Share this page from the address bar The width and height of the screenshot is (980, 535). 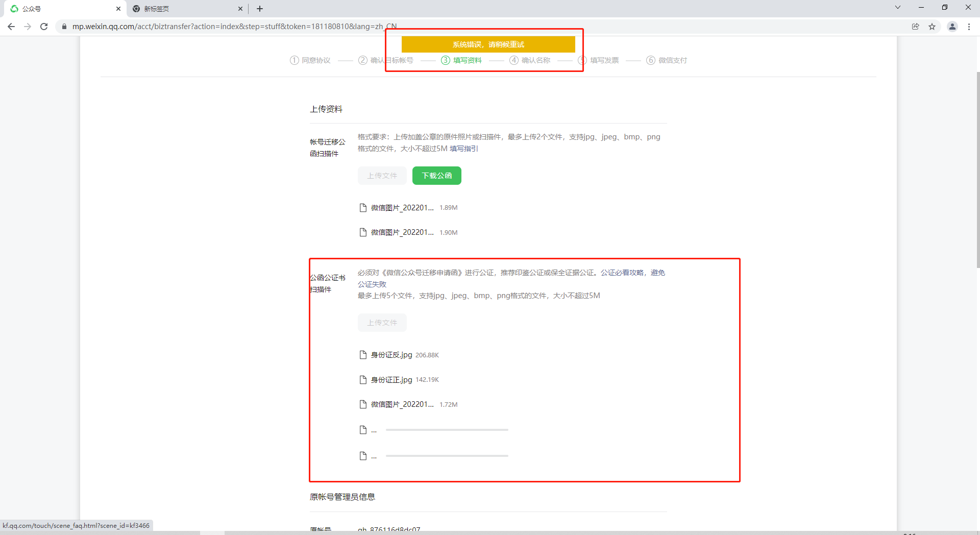[x=916, y=27]
